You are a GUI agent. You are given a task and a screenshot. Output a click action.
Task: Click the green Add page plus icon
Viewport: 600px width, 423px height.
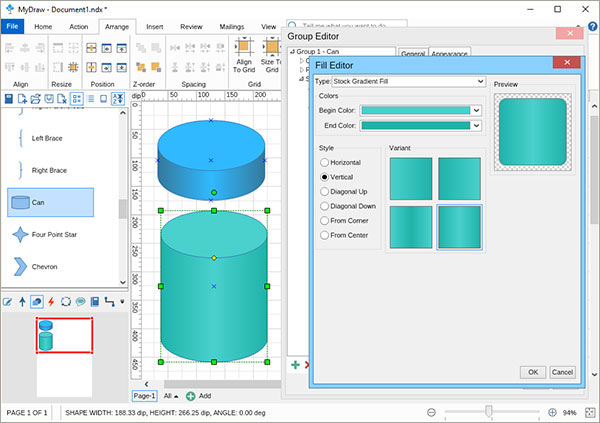click(190, 396)
